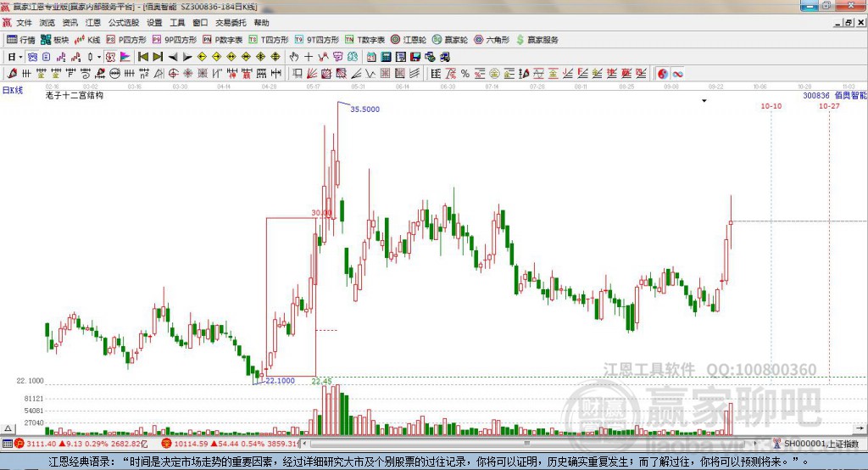Image resolution: width=868 pixels, height=470 pixels.
Task: Click the 22.1000 low price label
Action: (x=280, y=381)
